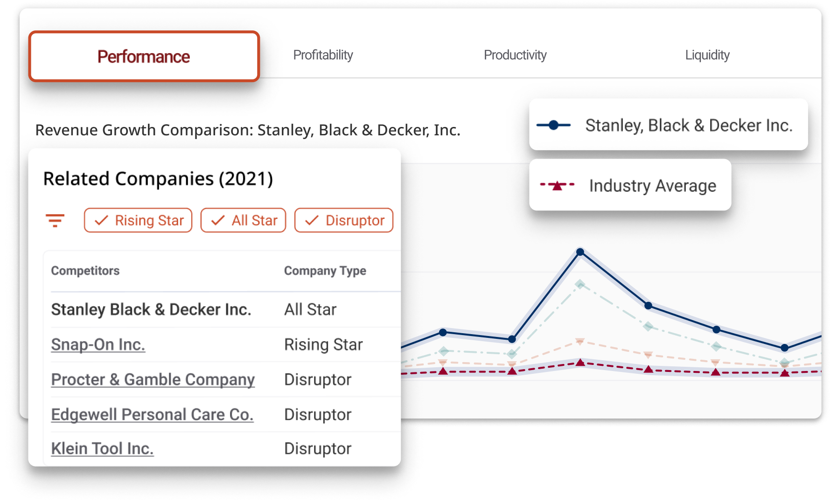
Task: Open Procter & Gamble Company link
Action: click(x=153, y=379)
